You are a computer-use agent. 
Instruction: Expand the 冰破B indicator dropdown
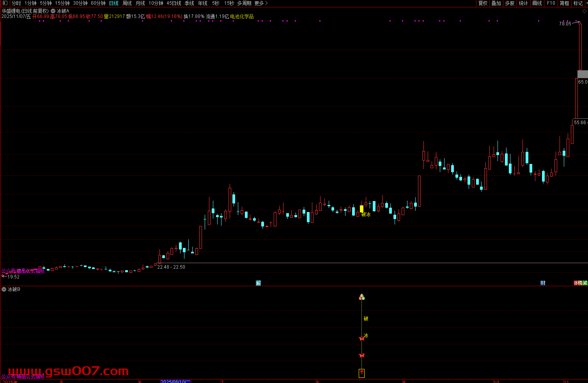point(4,289)
